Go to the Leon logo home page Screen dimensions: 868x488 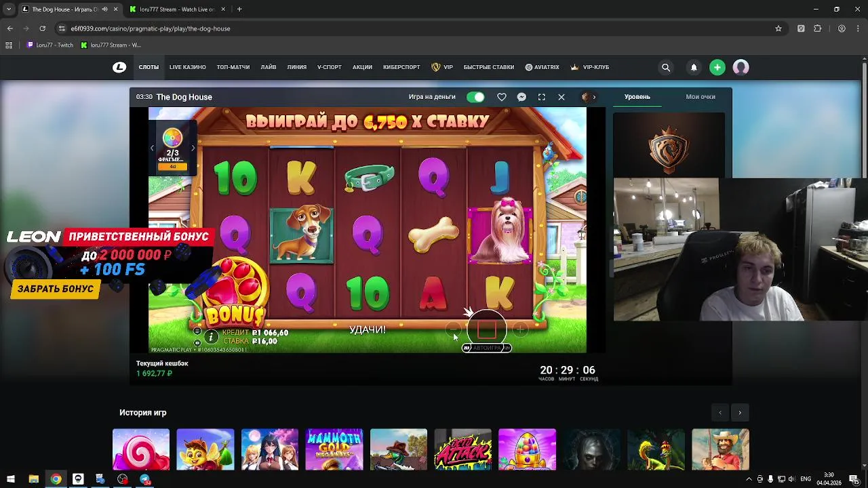119,67
